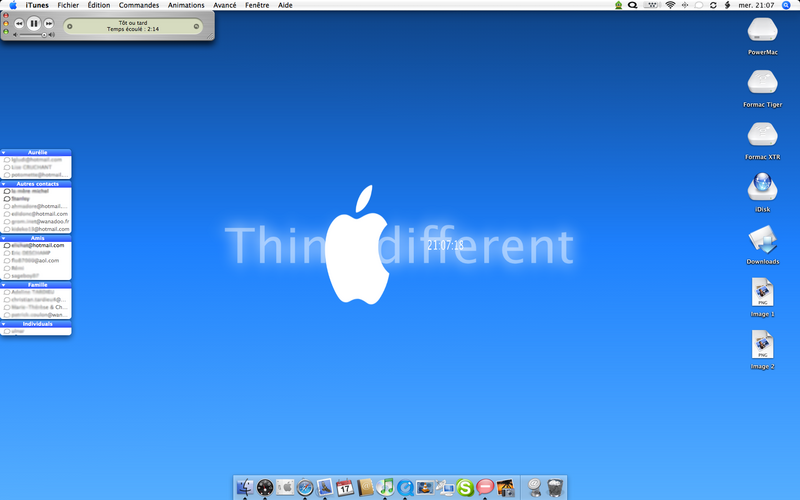
Task: Launch Safari from the Dock
Action: [305, 488]
